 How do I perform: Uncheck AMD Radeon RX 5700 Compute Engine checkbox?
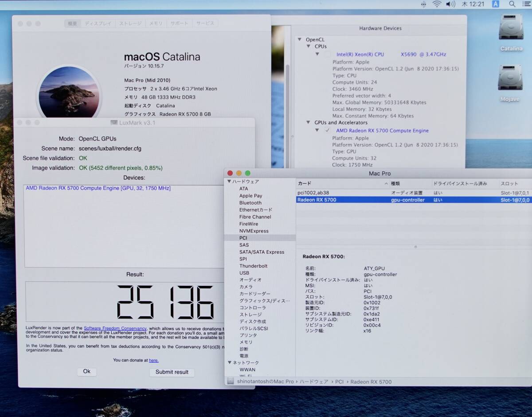pos(328,130)
